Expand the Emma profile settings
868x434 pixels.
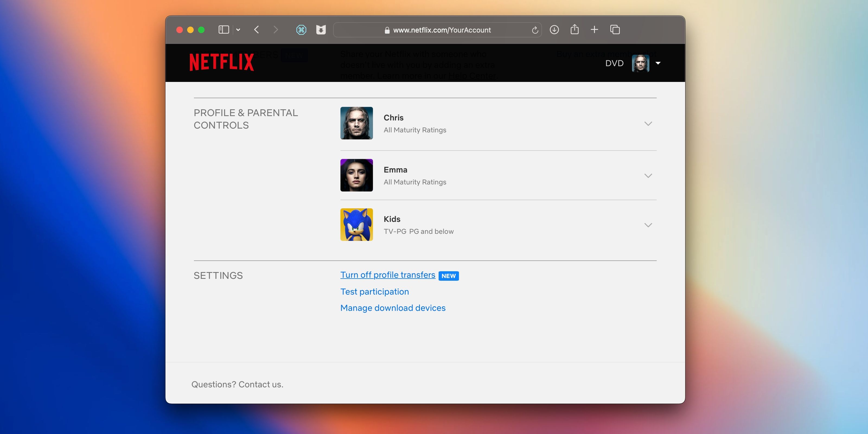pos(648,175)
